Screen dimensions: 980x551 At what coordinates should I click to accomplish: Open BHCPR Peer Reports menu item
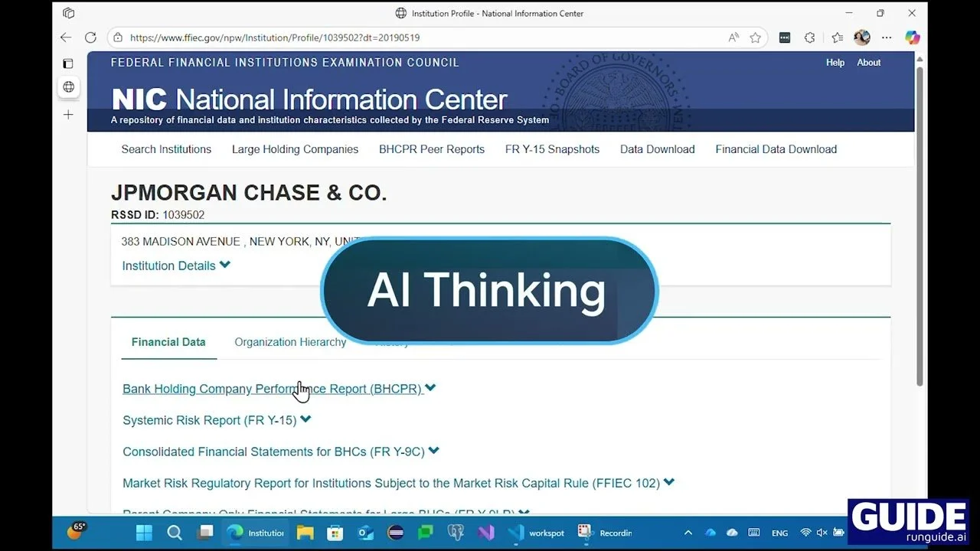point(432,149)
